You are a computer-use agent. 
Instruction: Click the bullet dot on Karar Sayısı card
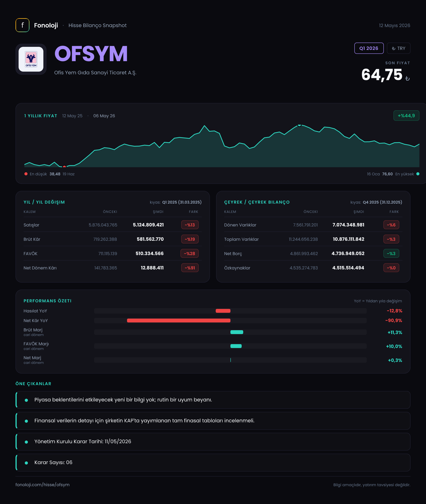26,463
